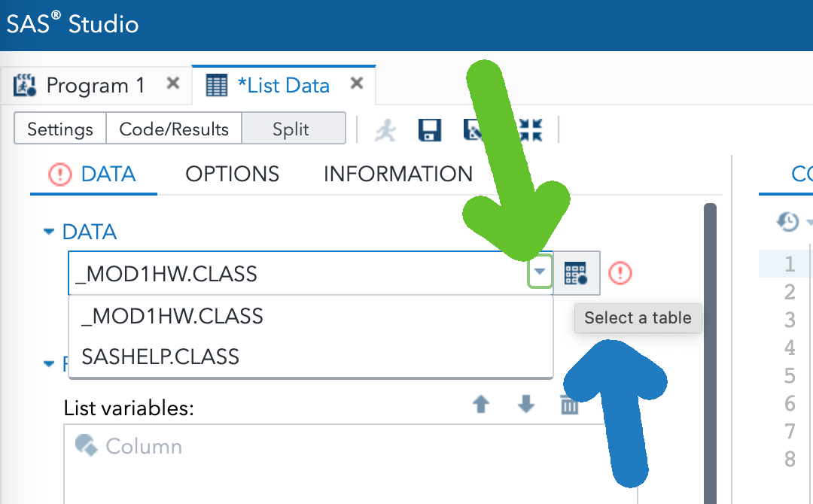Click the Select a table icon button
This screenshot has width=813, height=504.
[x=576, y=273]
